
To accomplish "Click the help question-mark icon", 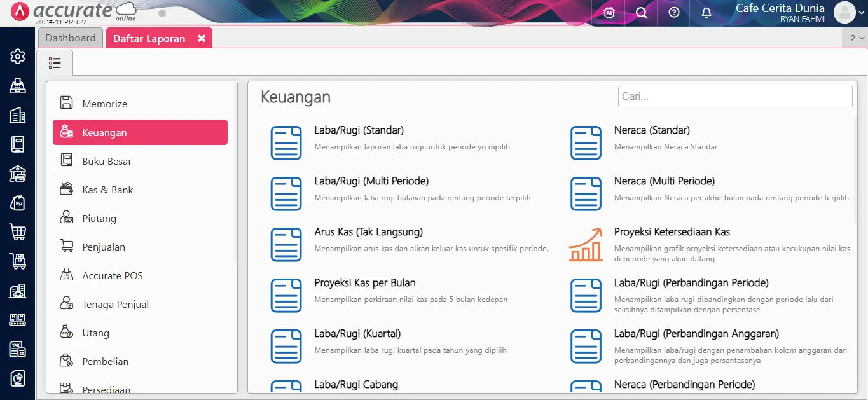I will tap(673, 13).
